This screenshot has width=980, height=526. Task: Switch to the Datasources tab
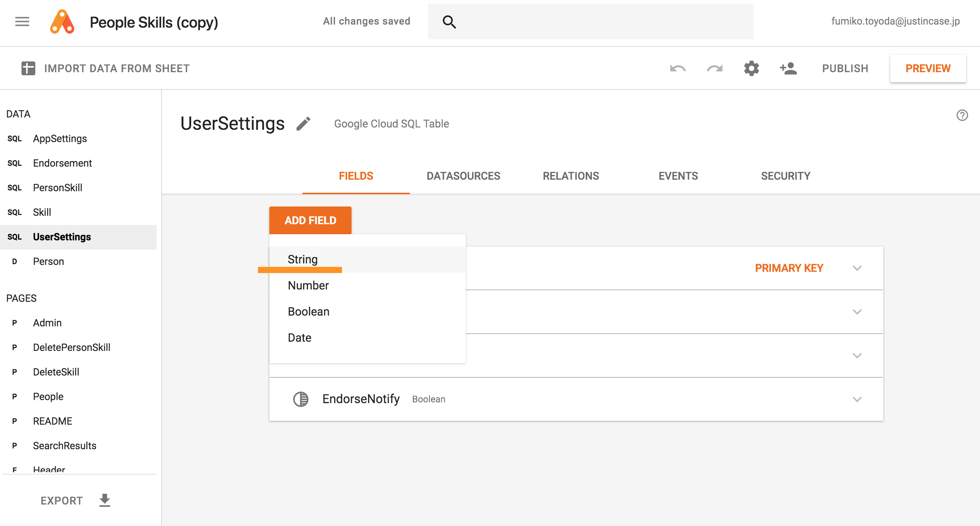pyautogui.click(x=463, y=176)
